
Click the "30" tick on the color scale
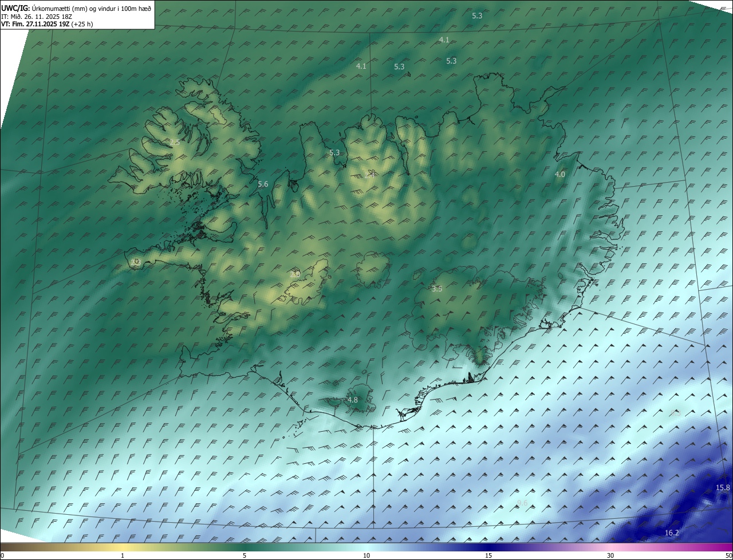tap(610, 556)
